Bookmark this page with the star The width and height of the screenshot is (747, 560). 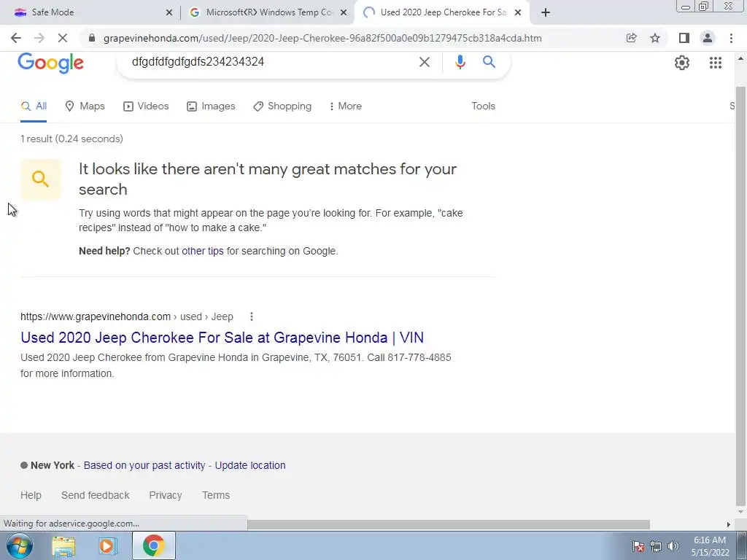pos(655,38)
